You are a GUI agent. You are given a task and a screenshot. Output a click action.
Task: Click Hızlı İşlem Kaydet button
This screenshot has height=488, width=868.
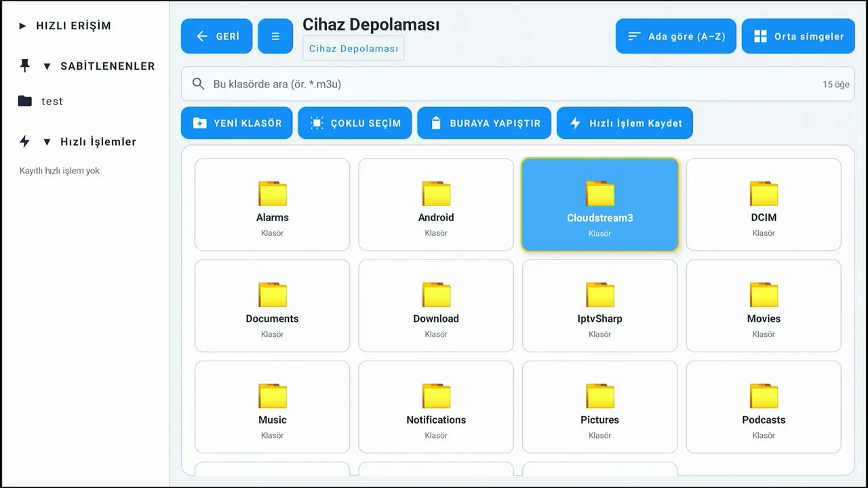click(625, 123)
